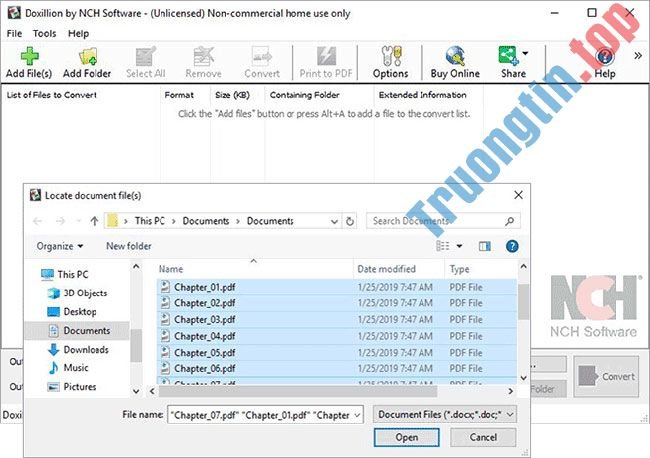Select file Chapter_05.pdf
The height and width of the screenshot is (458, 650).
[x=337, y=353]
